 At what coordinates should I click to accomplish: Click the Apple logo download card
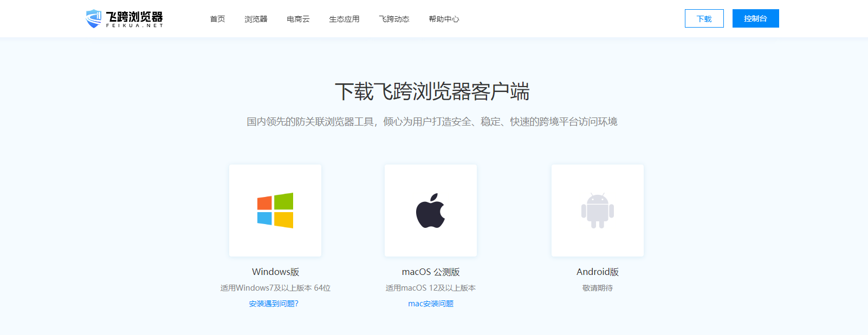click(x=431, y=211)
